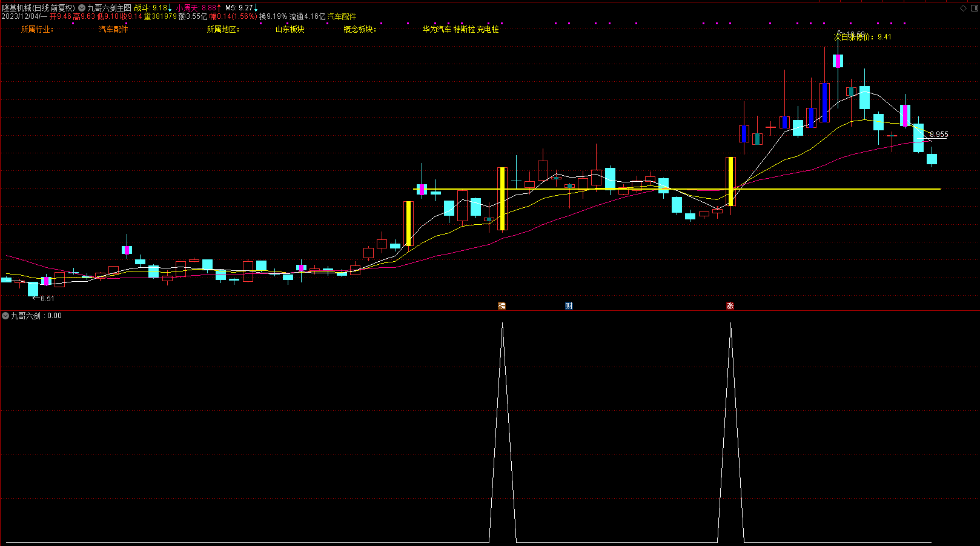
Task: Click the 高9.63 high price value
Action: tap(84, 16)
